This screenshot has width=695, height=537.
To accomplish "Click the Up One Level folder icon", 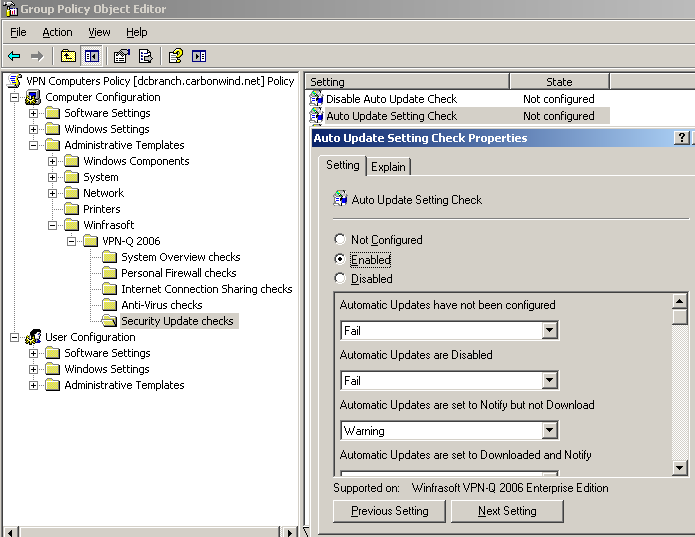I will click(x=68, y=56).
